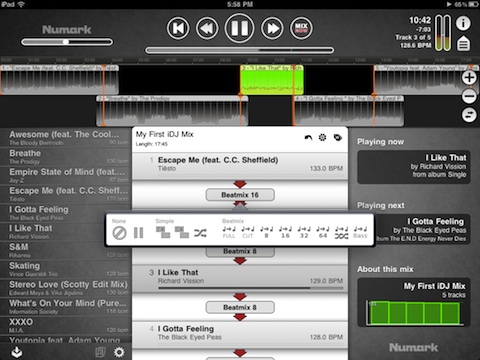Tap the eject-style list icon

tap(463, 43)
